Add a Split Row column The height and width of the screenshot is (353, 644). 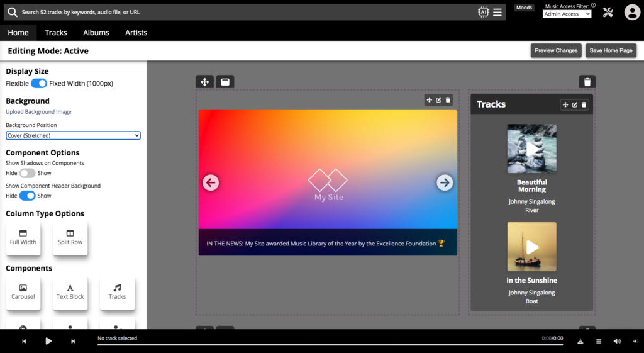tap(70, 237)
